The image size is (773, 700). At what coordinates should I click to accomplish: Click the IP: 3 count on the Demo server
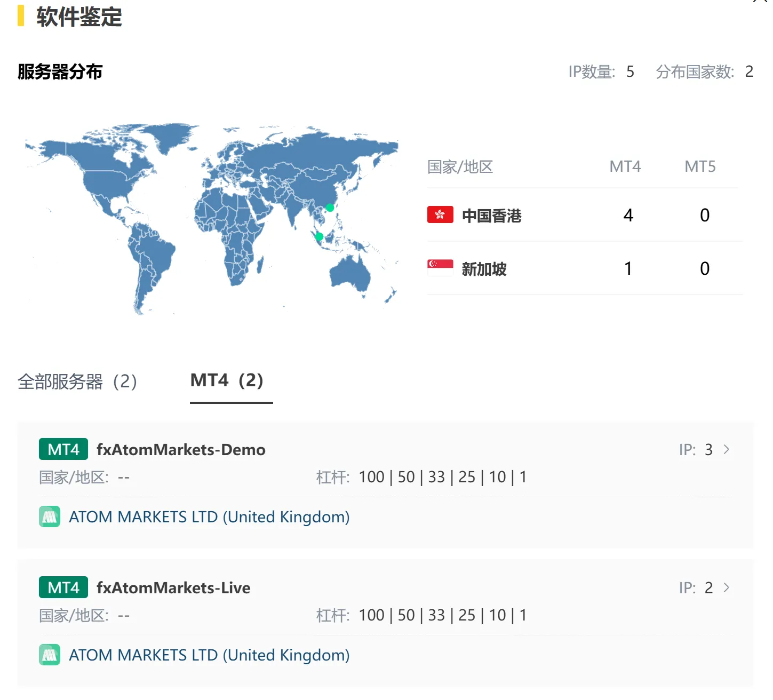click(696, 449)
